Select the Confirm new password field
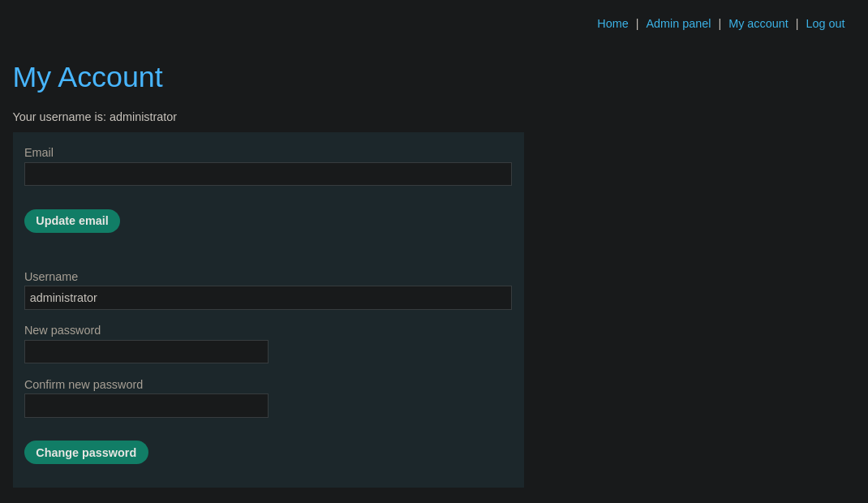The height and width of the screenshot is (503, 868). 146,406
